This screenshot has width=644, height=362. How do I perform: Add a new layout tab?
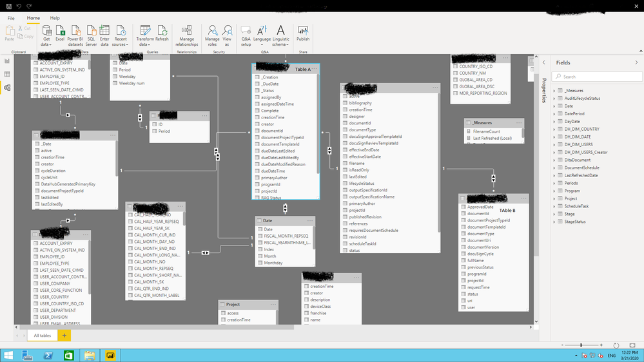click(64, 336)
